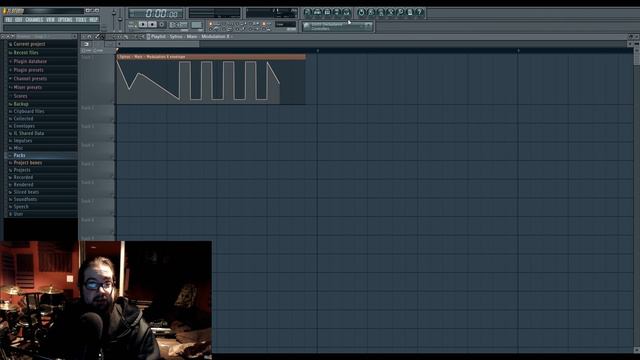640x360 pixels.
Task: Open the OPTIONS menu
Action: (x=65, y=20)
